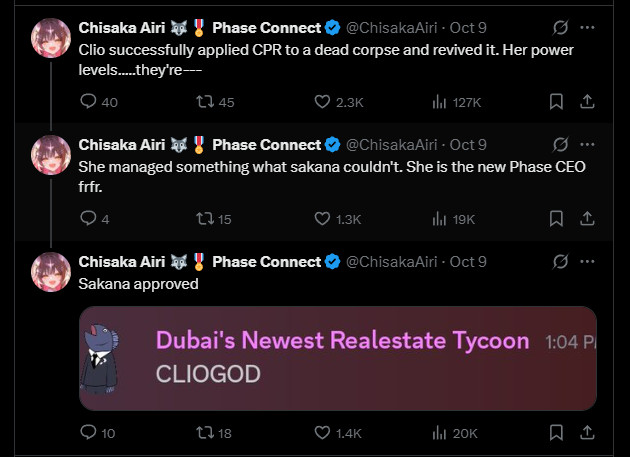Bookmark the first tweet about Clio
Viewport: 630px width, 457px height.
point(557,102)
